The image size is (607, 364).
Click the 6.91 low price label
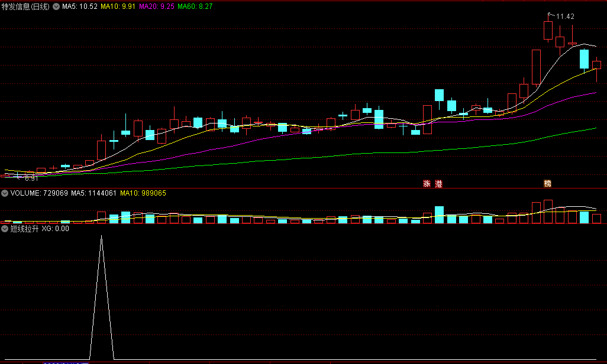tap(32, 178)
